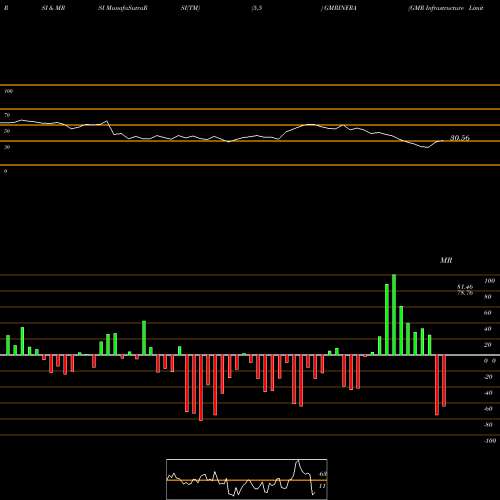Image resolution: width=500 pixels, height=500 pixels.
Task: Click the "-20" label on the histogram axis
Action: pyautogui.click(x=488, y=377)
